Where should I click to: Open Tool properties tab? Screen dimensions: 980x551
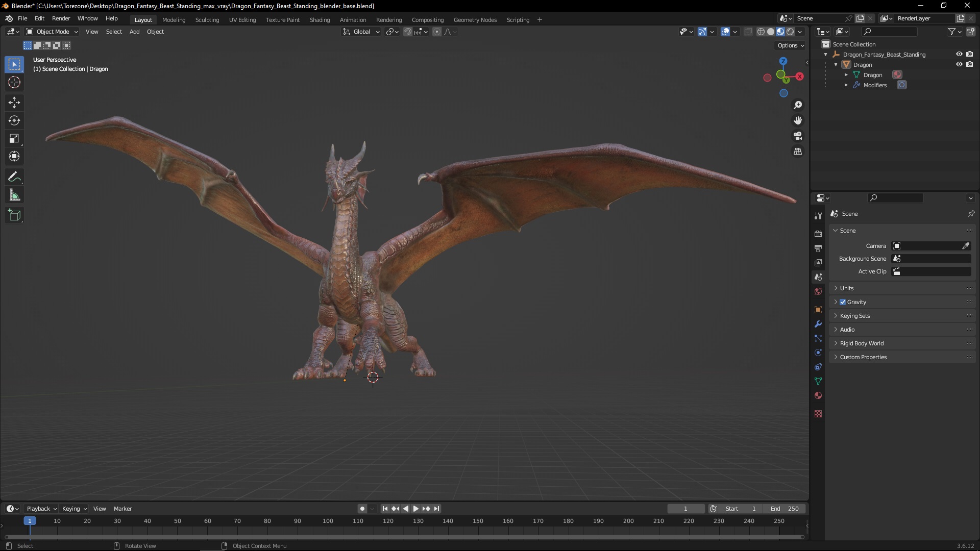(x=818, y=216)
